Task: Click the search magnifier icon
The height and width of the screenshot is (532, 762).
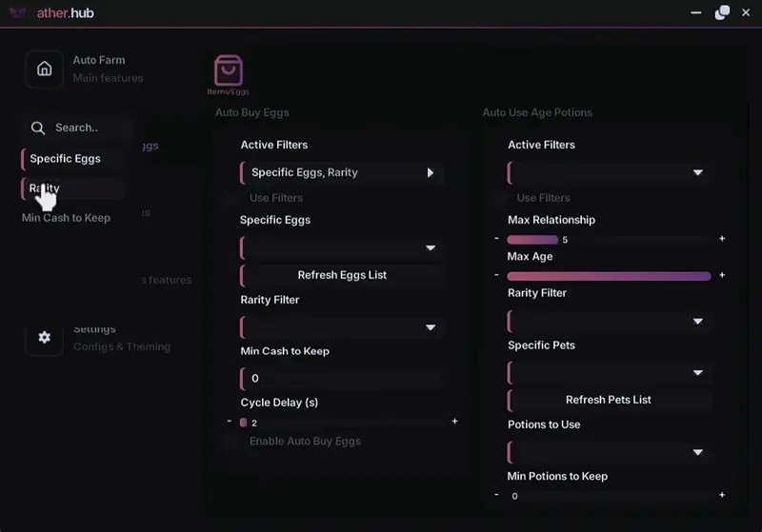Action: 38,128
